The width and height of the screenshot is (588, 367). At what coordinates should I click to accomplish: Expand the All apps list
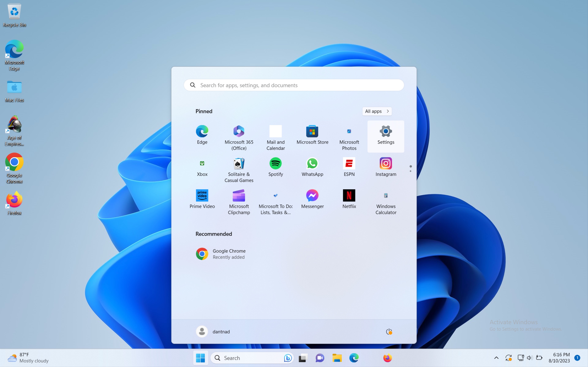(x=377, y=111)
